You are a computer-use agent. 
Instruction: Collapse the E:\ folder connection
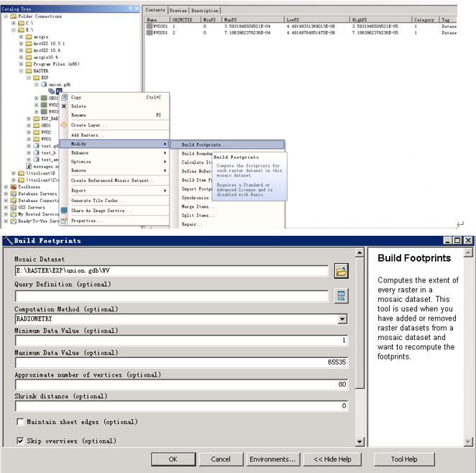[14, 29]
